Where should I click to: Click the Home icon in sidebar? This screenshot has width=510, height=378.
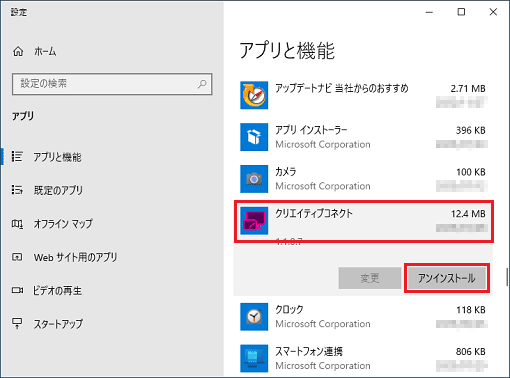[18, 51]
